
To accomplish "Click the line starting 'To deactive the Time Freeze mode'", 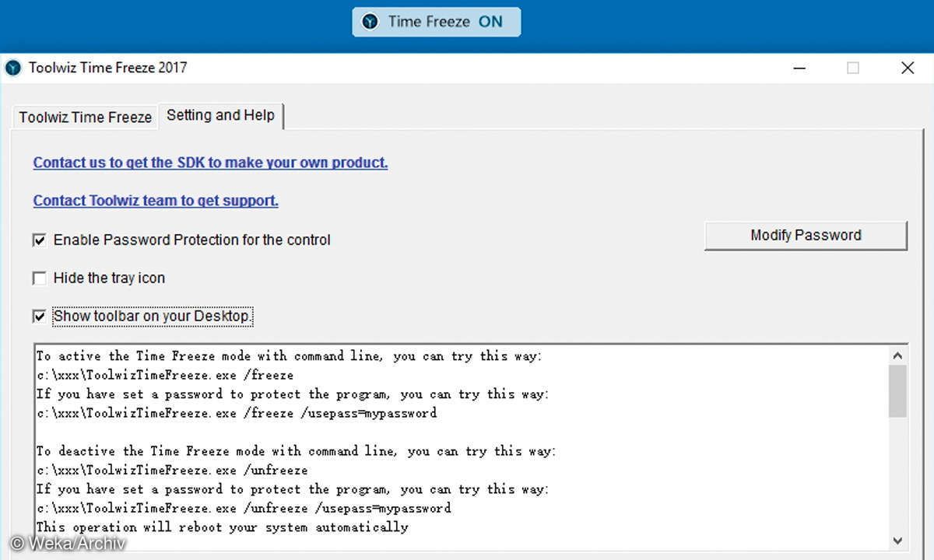I will tap(297, 451).
